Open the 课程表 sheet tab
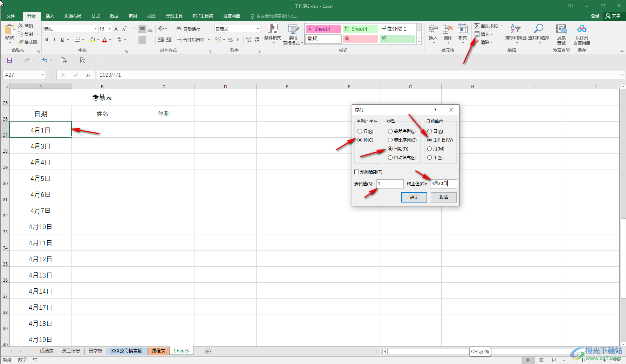This screenshot has height=364, width=626. pos(158,351)
